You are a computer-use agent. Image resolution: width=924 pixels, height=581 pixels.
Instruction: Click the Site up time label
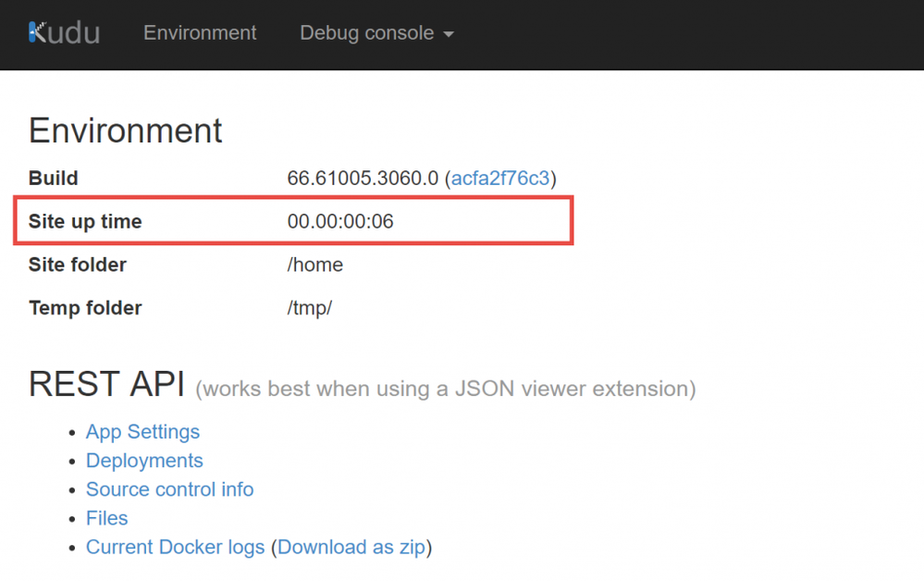[x=85, y=221]
